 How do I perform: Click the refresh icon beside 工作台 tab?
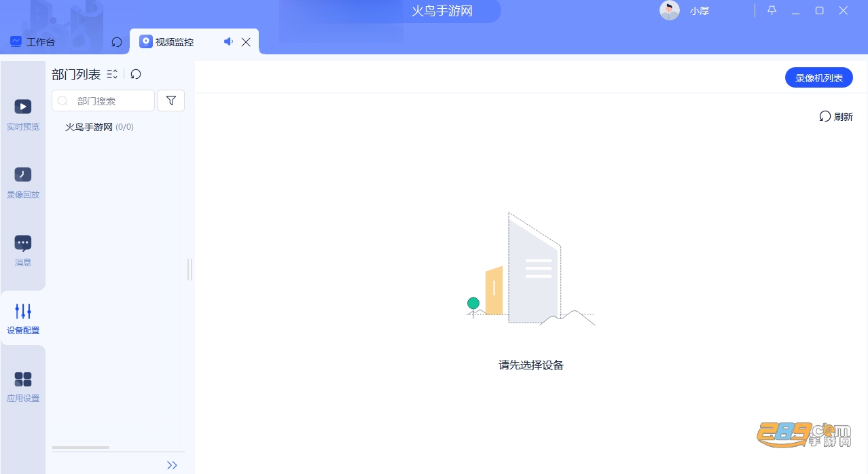[117, 42]
